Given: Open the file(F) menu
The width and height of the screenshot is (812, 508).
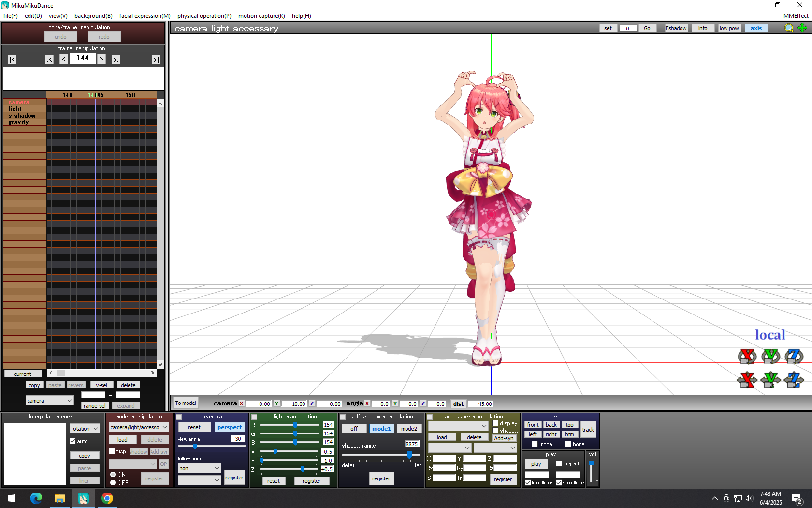Looking at the screenshot, I should click(11, 16).
